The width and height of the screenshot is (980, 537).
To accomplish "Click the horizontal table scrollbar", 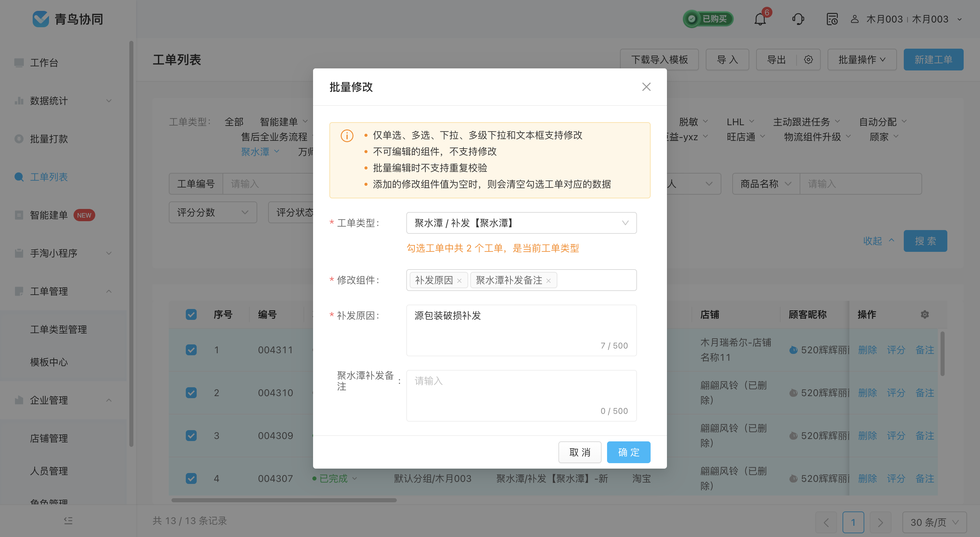I will [284, 500].
